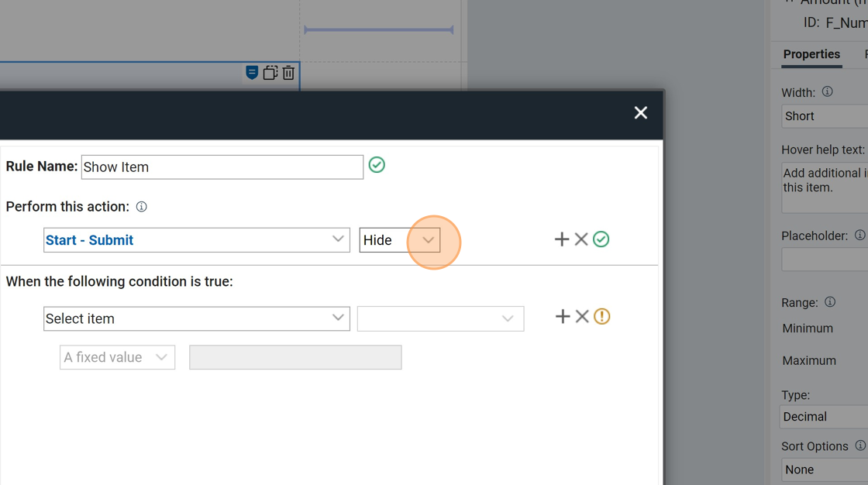Add a condition with the plus icon
This screenshot has width=868, height=485.
click(563, 316)
